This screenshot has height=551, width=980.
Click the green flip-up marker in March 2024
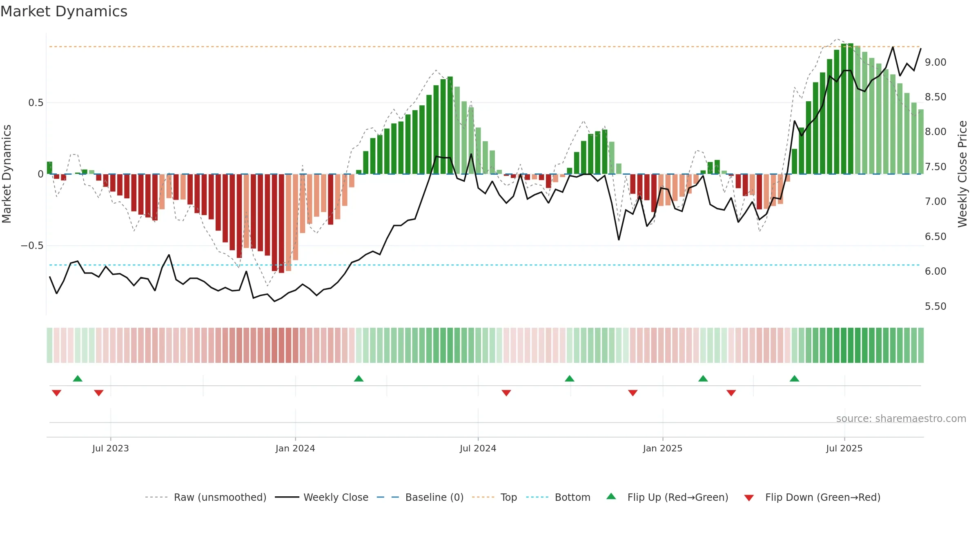359,378
